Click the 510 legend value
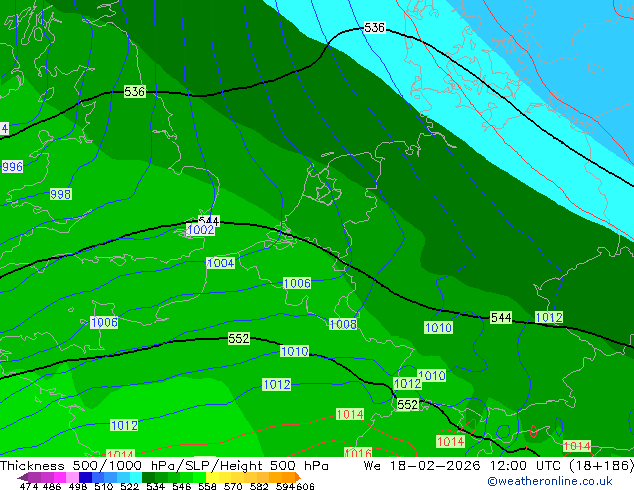The image size is (634, 490). 104,486
